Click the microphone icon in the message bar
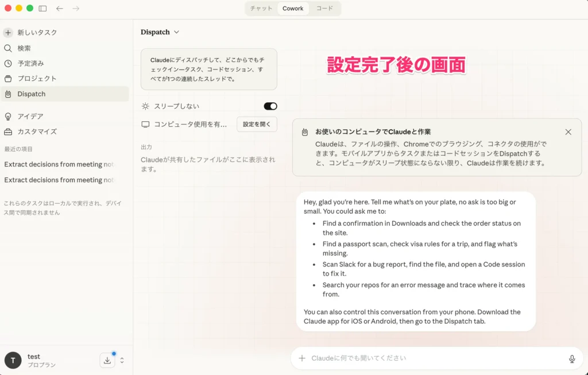Viewport: 588px width, 375px height. (x=572, y=358)
